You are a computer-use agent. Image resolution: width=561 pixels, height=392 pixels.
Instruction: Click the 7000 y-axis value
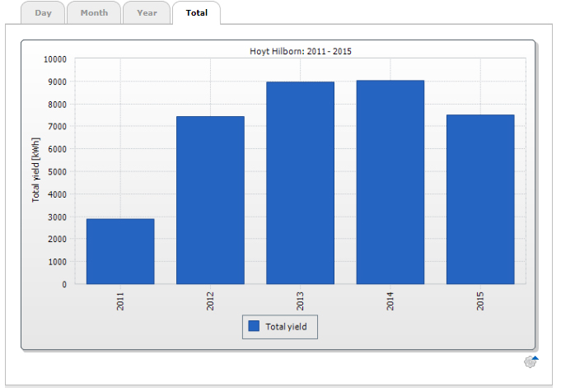tap(57, 127)
